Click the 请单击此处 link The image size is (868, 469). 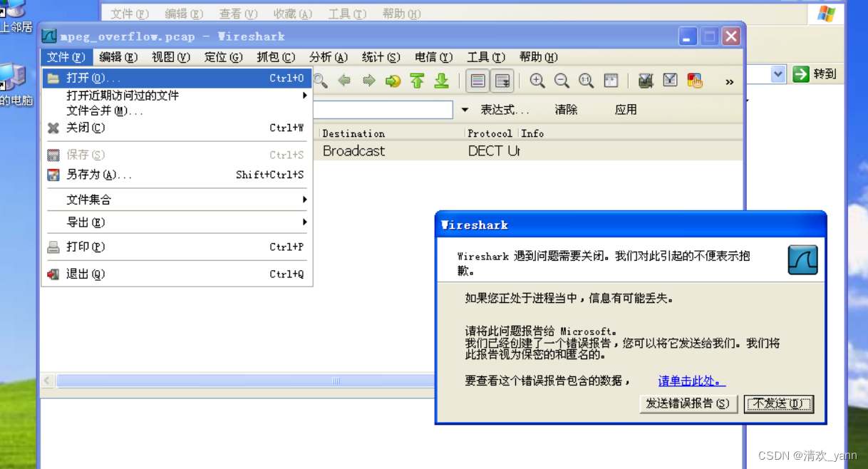pos(690,381)
